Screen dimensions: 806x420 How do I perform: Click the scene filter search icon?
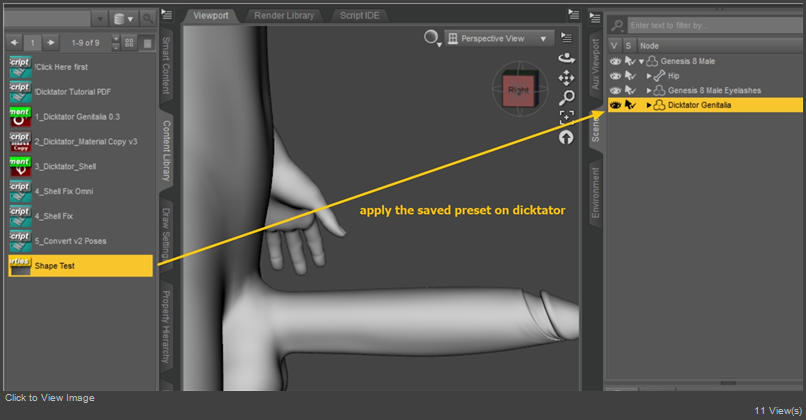point(617,25)
